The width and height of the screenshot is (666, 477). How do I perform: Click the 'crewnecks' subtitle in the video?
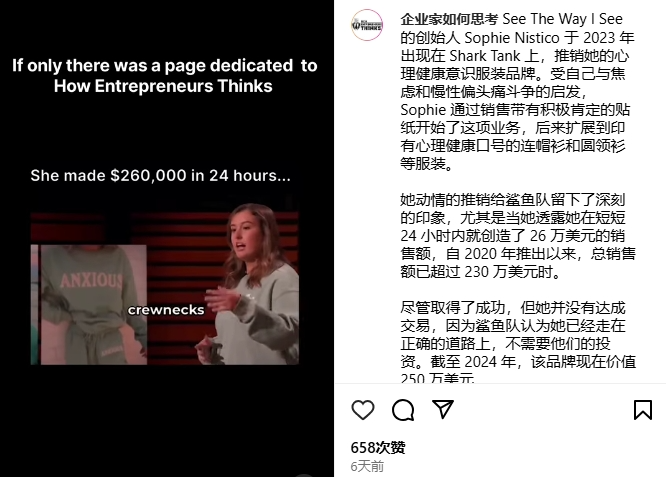coord(166,310)
